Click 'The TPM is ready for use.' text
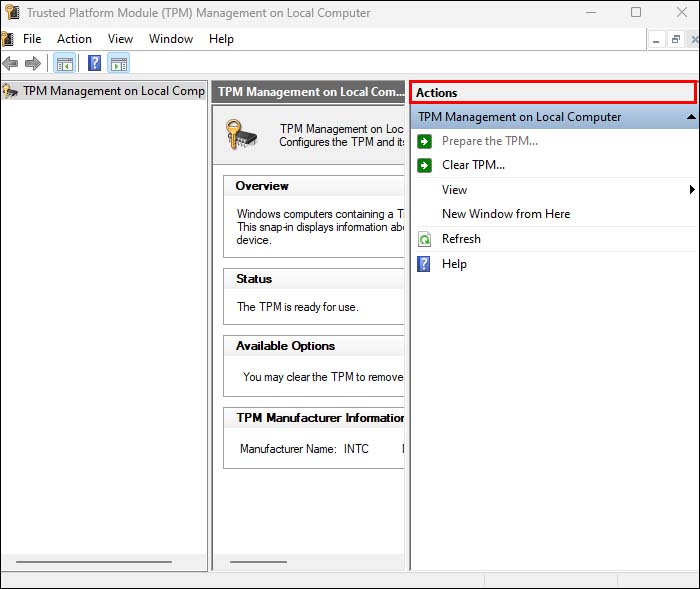Image resolution: width=700 pixels, height=589 pixels. [298, 307]
